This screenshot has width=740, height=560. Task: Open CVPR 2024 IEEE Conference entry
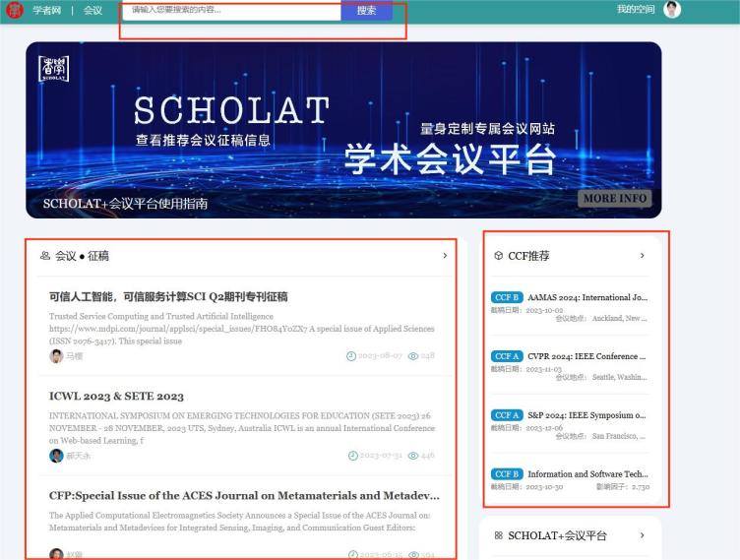point(586,356)
